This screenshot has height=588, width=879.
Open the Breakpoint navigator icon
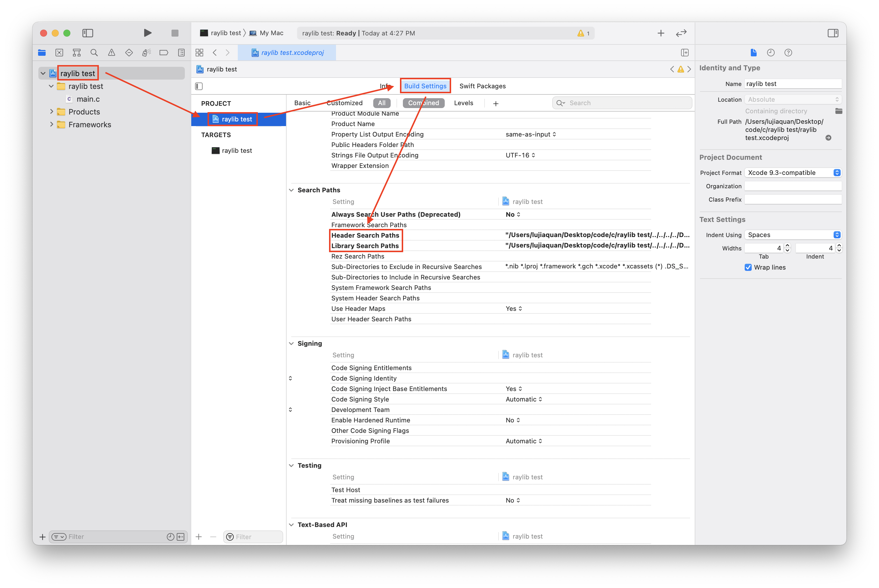coord(164,53)
